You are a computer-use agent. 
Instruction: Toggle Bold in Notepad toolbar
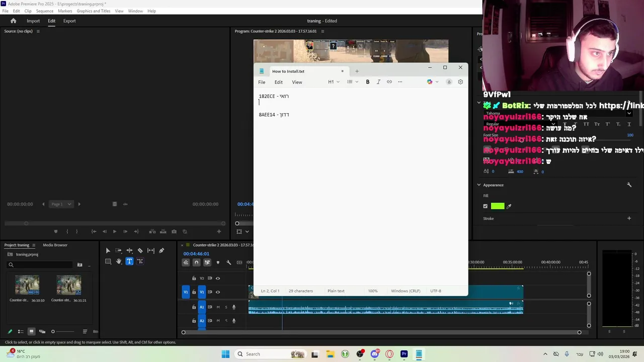tap(368, 82)
